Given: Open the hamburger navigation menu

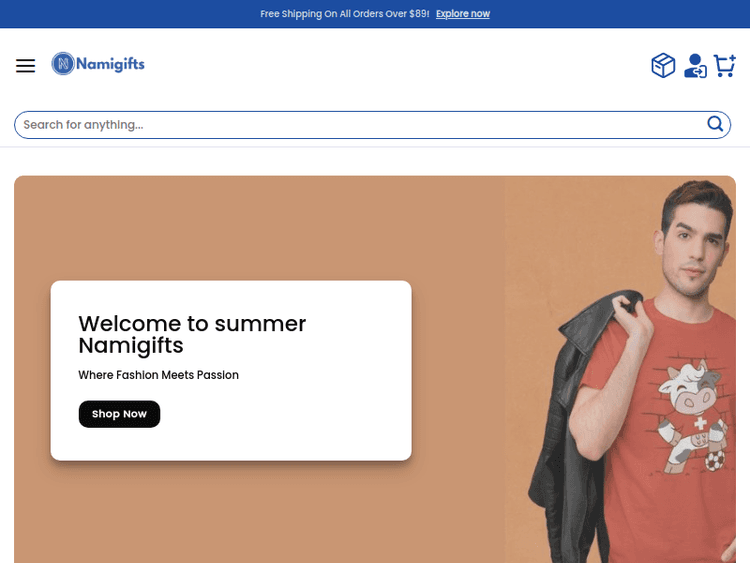Looking at the screenshot, I should [x=25, y=66].
